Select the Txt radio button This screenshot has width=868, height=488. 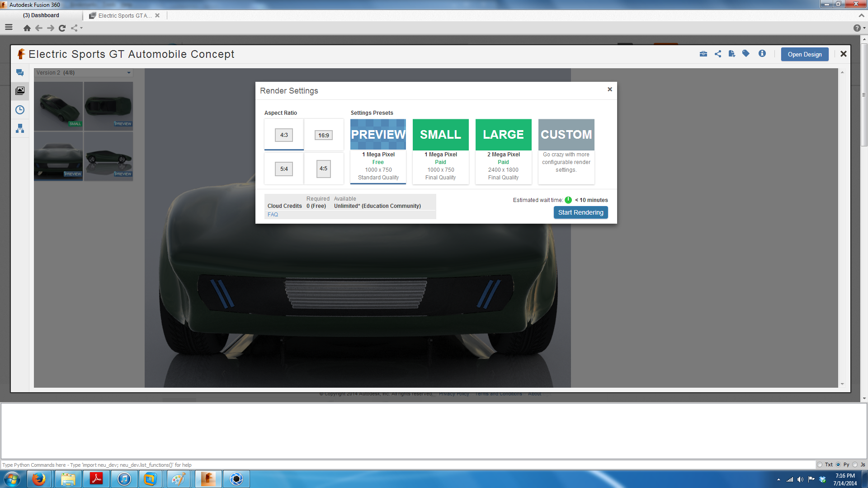820,465
